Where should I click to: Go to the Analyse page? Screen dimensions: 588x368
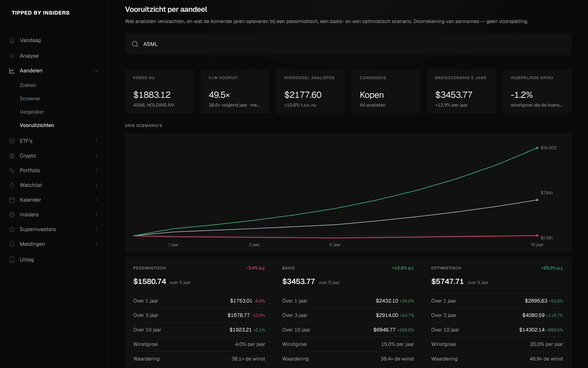(x=29, y=56)
